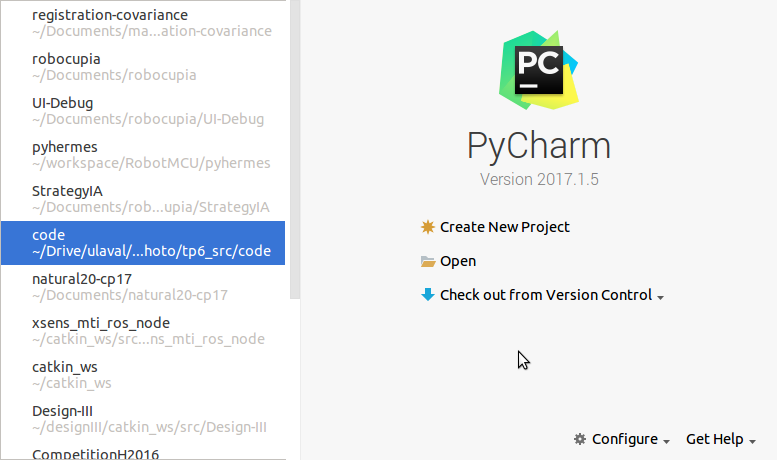Click the path ~/designIII/catkin_ws/src/Design-III
The image size is (777, 460).
pos(149,427)
